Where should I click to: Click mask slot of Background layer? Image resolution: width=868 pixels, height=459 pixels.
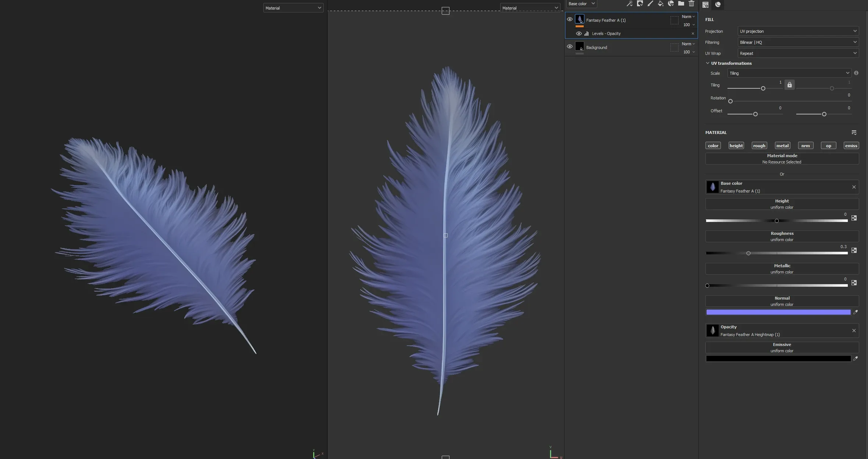674,47
